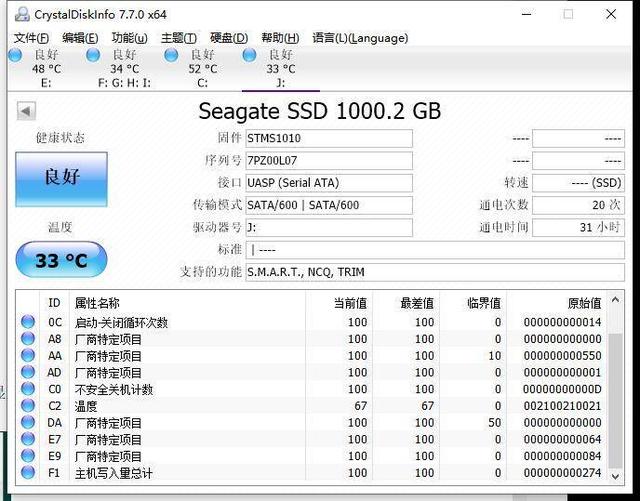
Task: Select the 温度 attribute row name
Action: pos(86,406)
